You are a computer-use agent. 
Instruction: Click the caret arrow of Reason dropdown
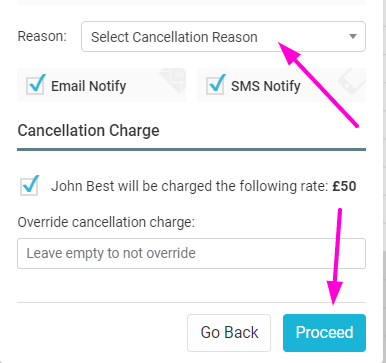353,36
